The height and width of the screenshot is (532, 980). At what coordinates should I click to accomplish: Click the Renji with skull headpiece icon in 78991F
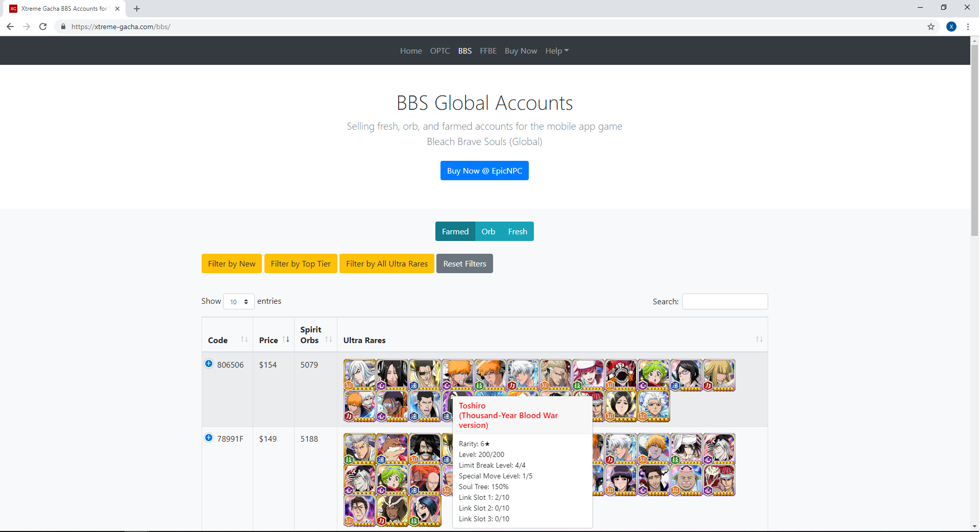click(719, 480)
